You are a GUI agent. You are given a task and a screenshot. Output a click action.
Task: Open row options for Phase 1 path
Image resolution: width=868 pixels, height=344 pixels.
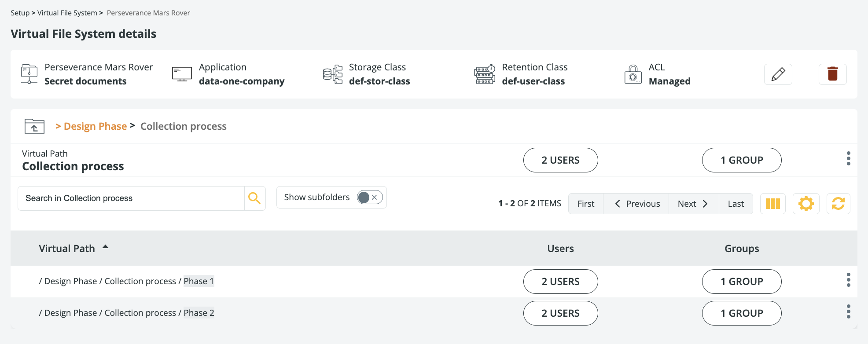pyautogui.click(x=848, y=280)
